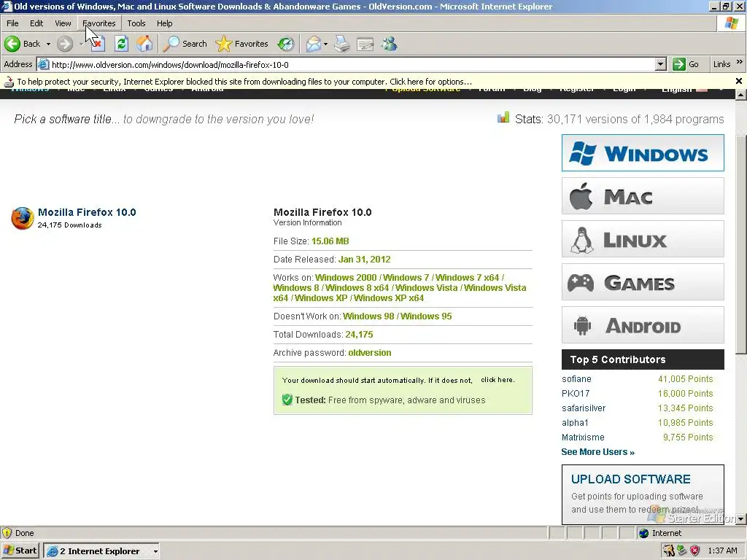Select the Mac platform button
The image size is (747, 560).
pyautogui.click(x=643, y=195)
